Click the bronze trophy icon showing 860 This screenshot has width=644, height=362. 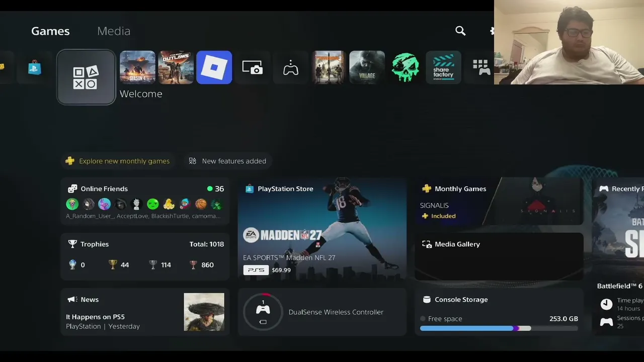[x=193, y=265]
